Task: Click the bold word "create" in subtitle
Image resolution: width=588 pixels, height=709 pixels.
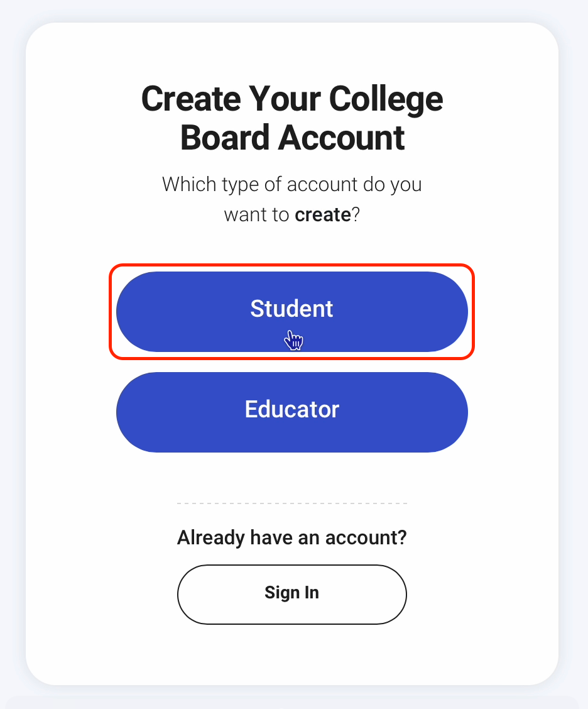Action: [323, 215]
